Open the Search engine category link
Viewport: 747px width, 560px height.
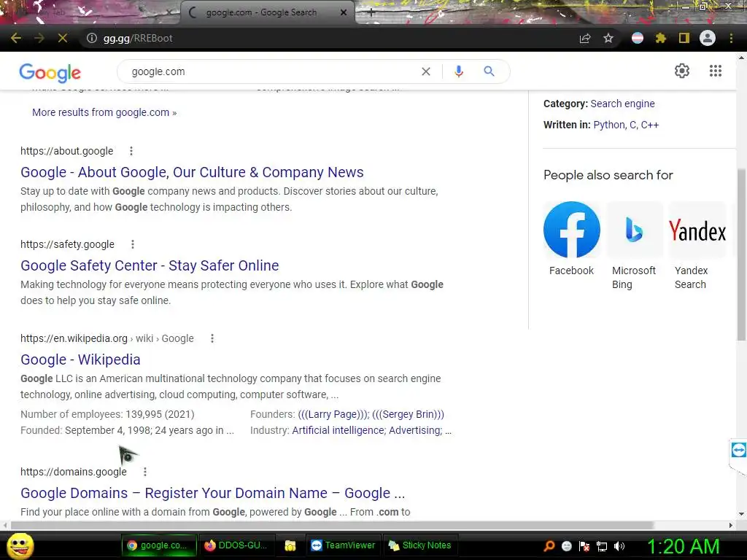pos(623,104)
